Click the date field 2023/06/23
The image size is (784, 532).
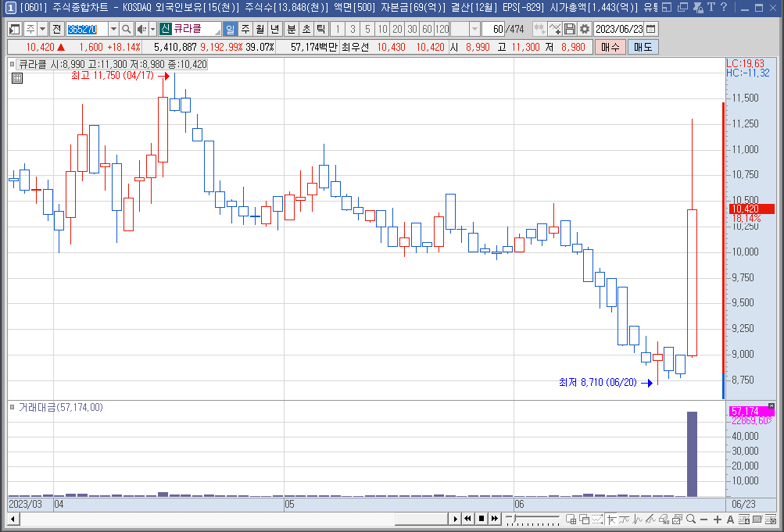pyautogui.click(x=619, y=29)
